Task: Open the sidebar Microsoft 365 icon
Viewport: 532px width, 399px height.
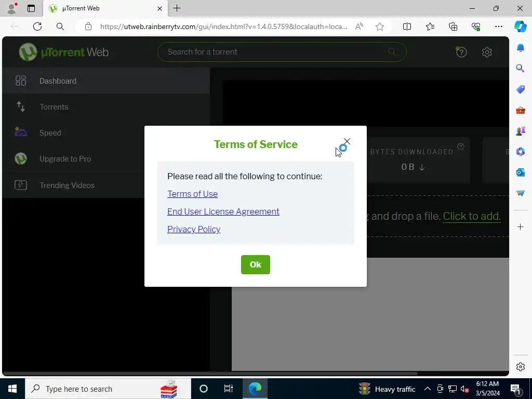Action: 520,151
